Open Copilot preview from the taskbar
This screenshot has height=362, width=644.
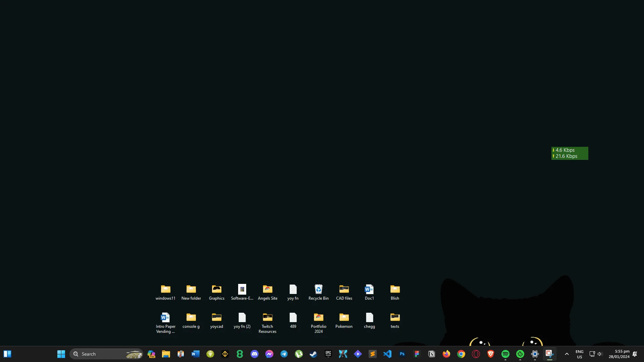[151, 354]
